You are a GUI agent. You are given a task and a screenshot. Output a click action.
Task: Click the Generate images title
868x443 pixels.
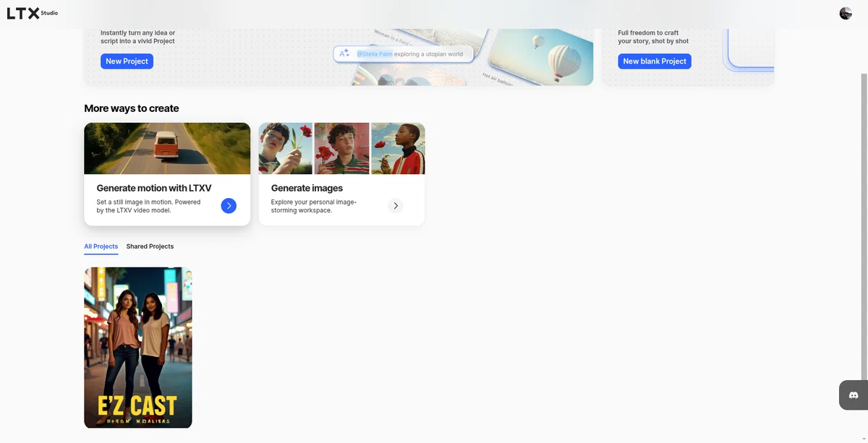click(307, 188)
